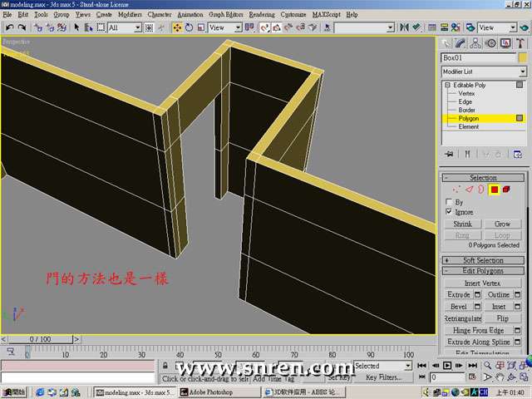The image size is (532, 399).
Task: Activate the Select and Move tool
Action: [x=177, y=27]
